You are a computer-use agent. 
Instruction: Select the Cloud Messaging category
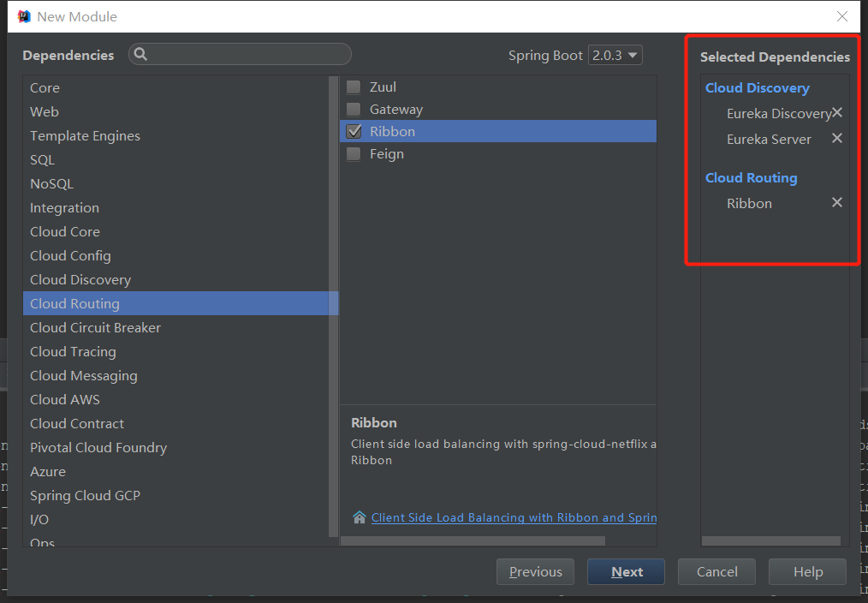tap(176, 375)
